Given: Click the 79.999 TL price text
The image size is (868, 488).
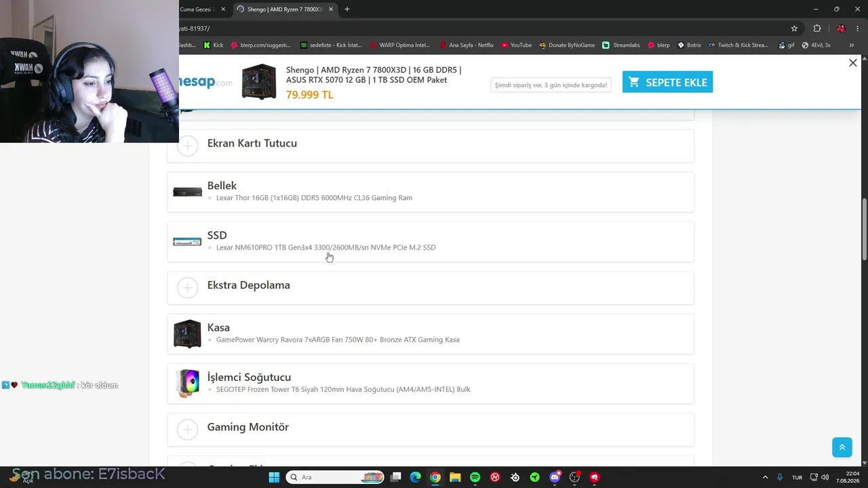Looking at the screenshot, I should tap(309, 95).
